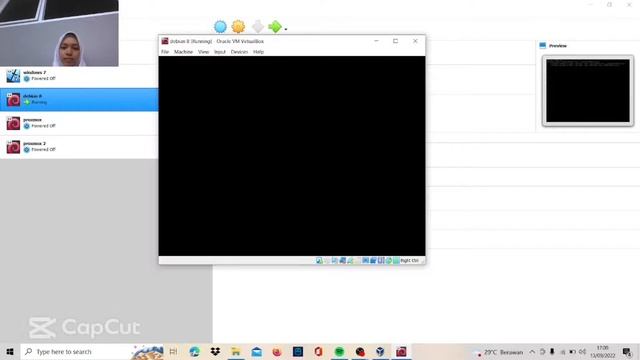Select the running debian 8 virtual machine
Screen dimensions: 640x360
(x=79, y=99)
